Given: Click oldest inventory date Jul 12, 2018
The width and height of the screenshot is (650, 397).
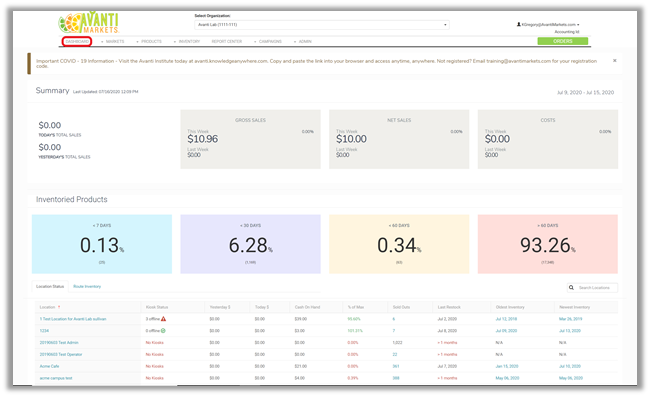Looking at the screenshot, I should [506, 319].
